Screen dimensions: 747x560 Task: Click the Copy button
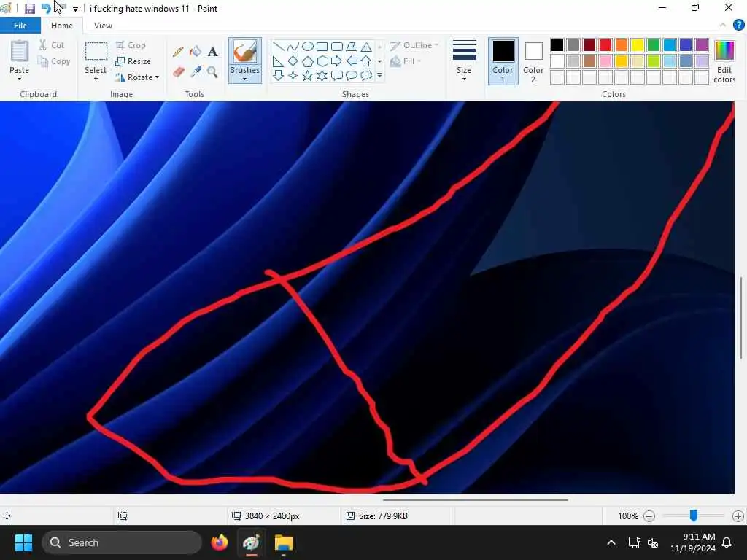tap(54, 61)
